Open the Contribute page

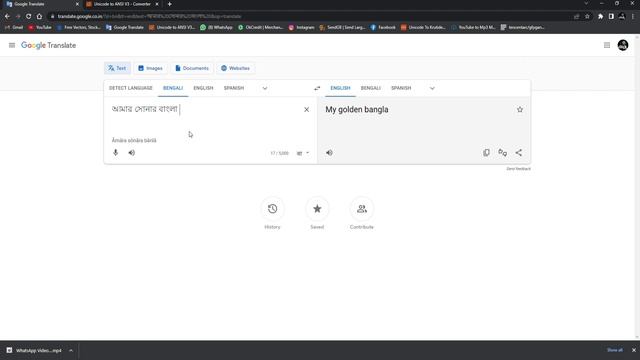(x=362, y=209)
